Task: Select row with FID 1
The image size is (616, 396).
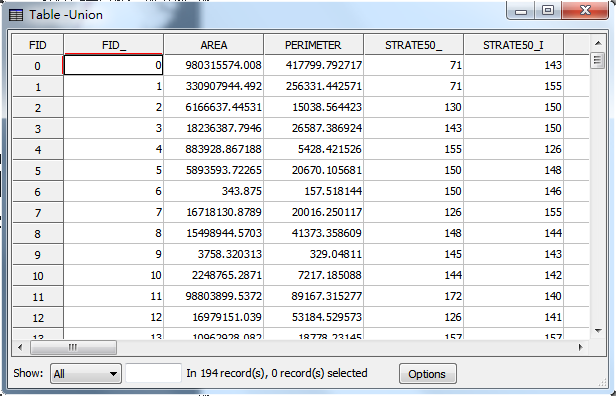Action: click(38, 86)
